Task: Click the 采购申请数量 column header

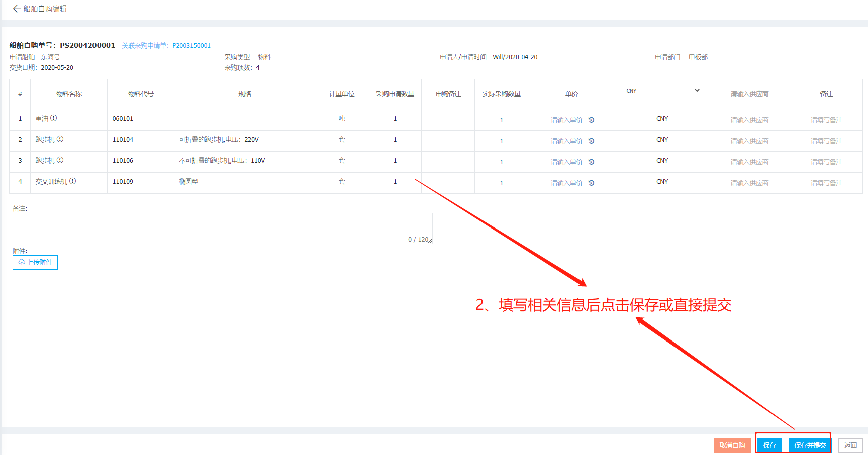Action: (395, 94)
